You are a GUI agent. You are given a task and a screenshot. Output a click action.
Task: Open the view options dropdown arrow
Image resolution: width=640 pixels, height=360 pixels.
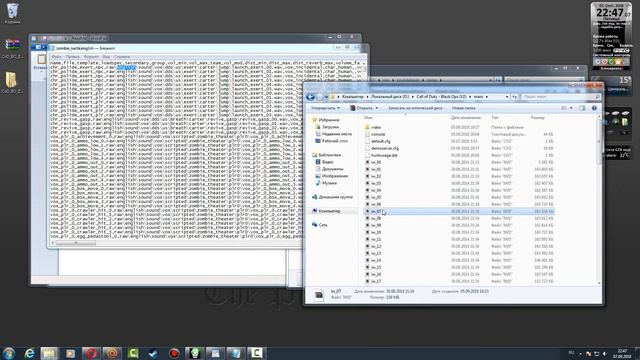click(571, 108)
